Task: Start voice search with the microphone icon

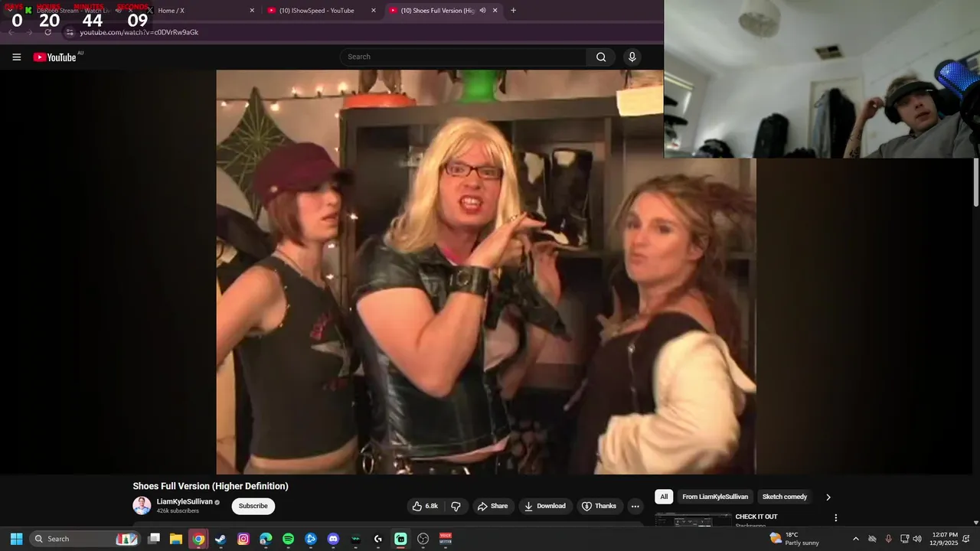Action: 632,57
